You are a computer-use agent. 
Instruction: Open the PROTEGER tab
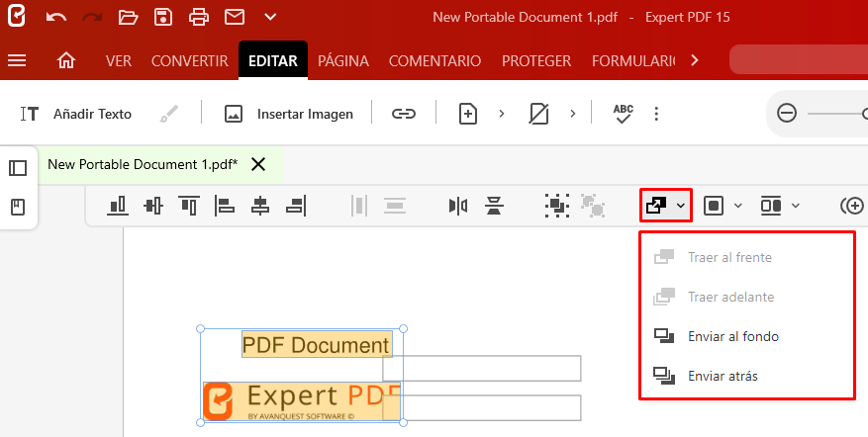536,61
